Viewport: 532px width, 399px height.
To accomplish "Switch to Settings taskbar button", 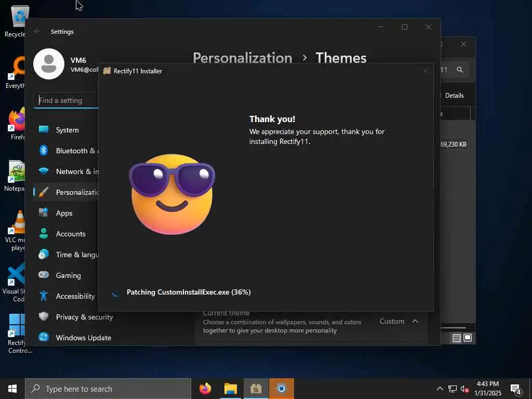I will point(281,389).
